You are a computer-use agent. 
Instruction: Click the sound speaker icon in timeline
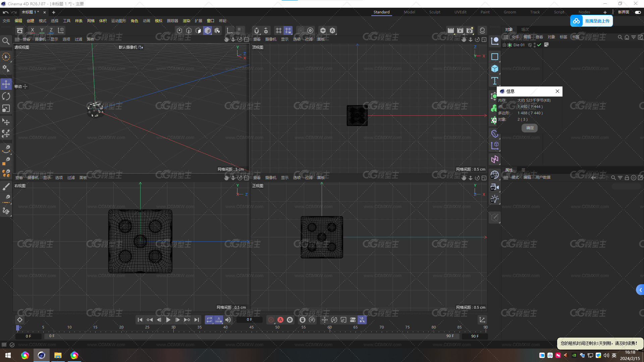pos(228,320)
